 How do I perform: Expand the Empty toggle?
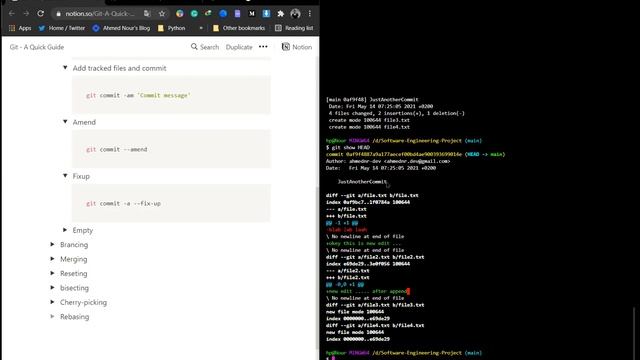pyautogui.click(x=65, y=230)
